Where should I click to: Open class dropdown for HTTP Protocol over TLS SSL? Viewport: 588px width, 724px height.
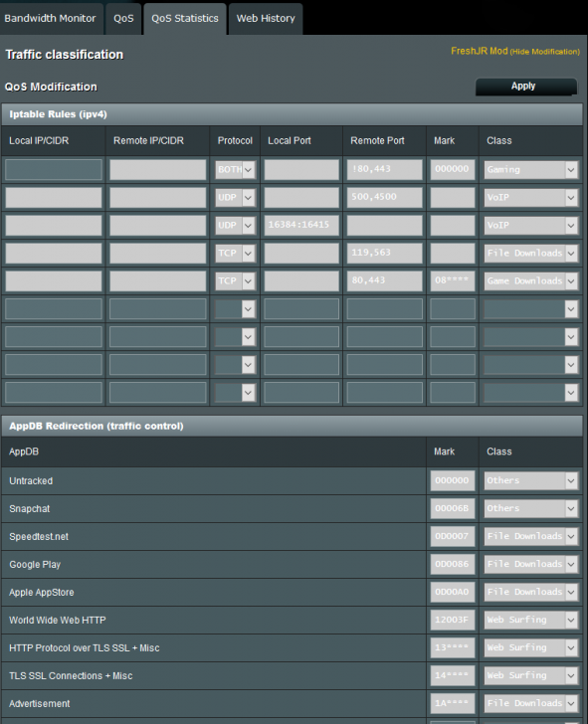531,647
